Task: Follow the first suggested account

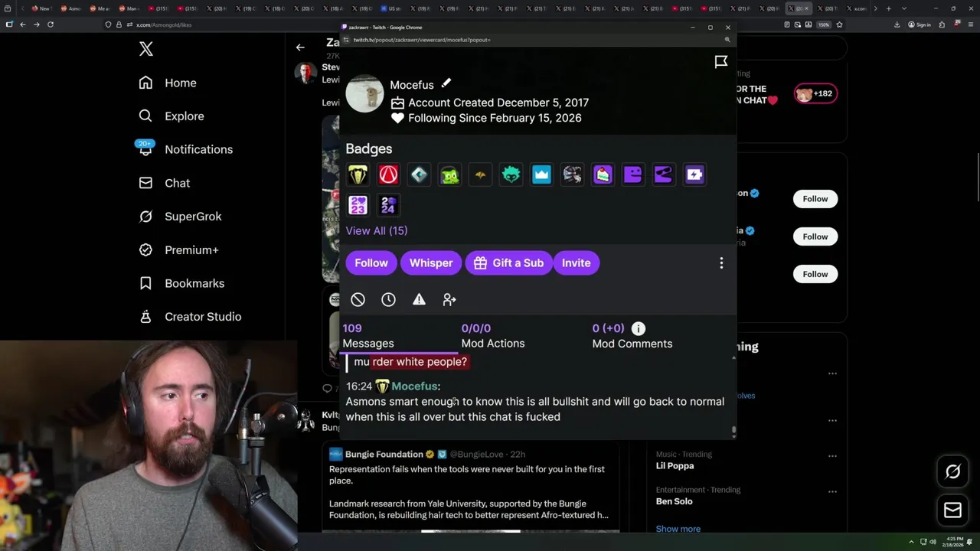Action: [815, 199]
